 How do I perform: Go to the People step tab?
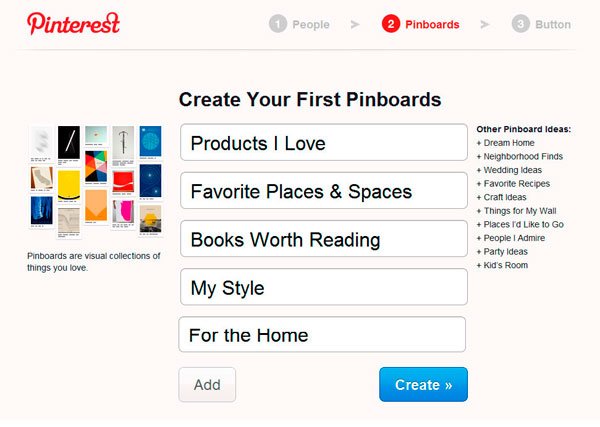click(310, 24)
